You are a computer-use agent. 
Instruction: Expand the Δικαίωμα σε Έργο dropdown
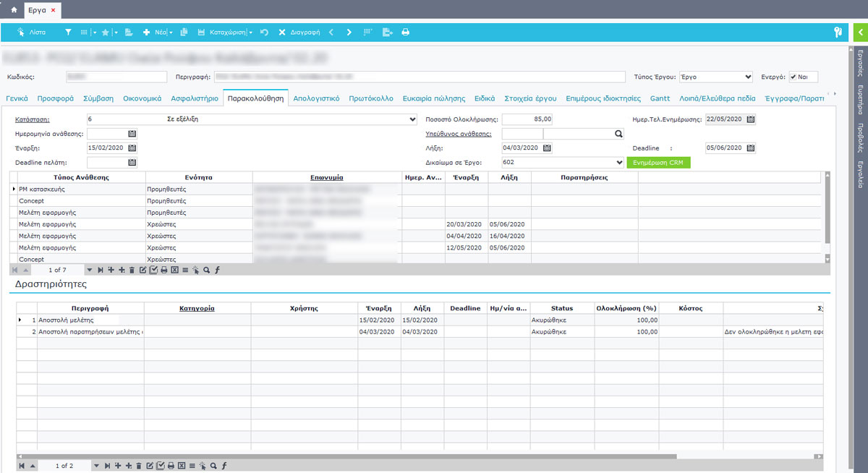619,163
